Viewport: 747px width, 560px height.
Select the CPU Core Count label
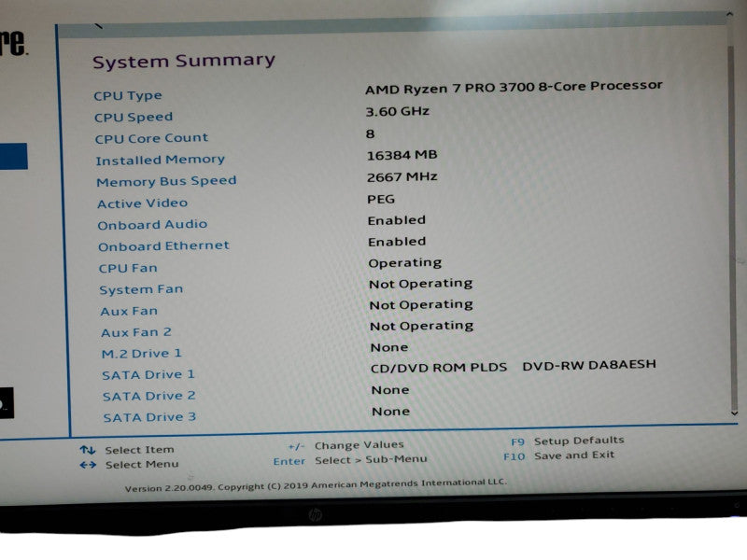[x=151, y=138]
